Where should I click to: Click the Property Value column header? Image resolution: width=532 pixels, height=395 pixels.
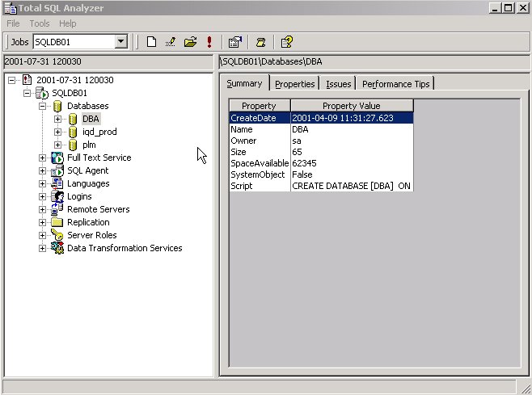point(352,106)
